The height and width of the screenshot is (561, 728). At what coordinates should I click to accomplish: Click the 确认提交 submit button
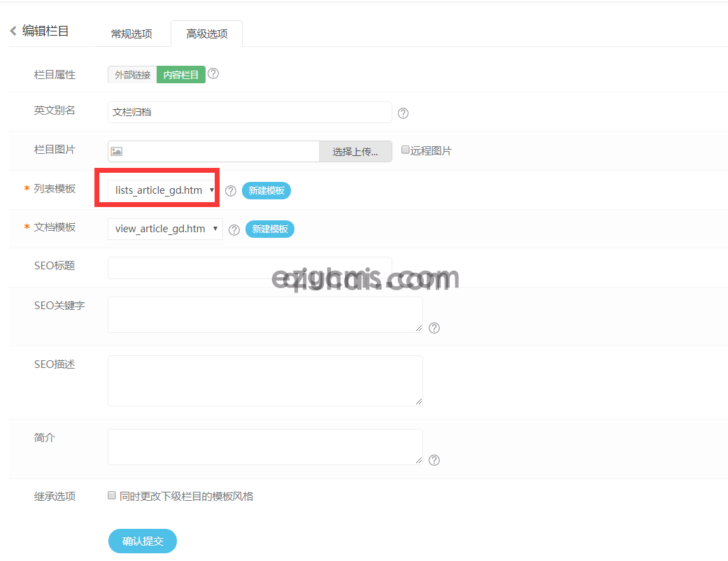tap(142, 541)
